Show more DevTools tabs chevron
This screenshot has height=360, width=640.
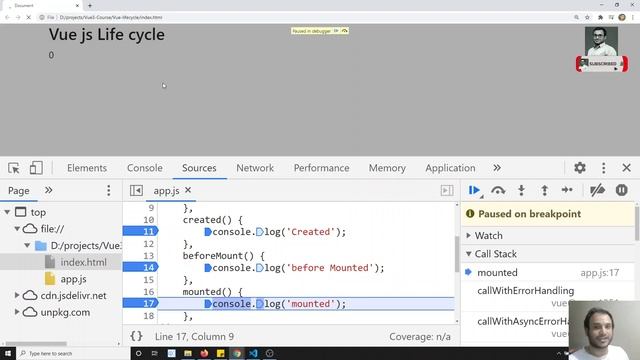pos(497,168)
